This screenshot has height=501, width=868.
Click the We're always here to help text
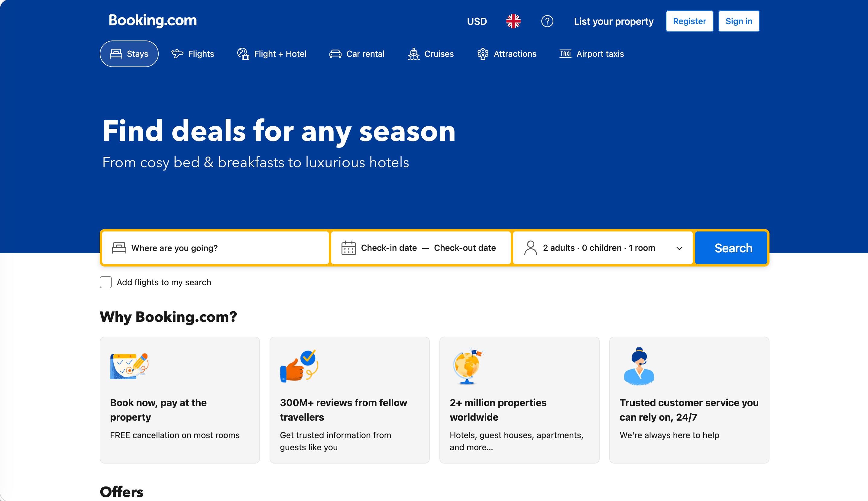click(669, 435)
